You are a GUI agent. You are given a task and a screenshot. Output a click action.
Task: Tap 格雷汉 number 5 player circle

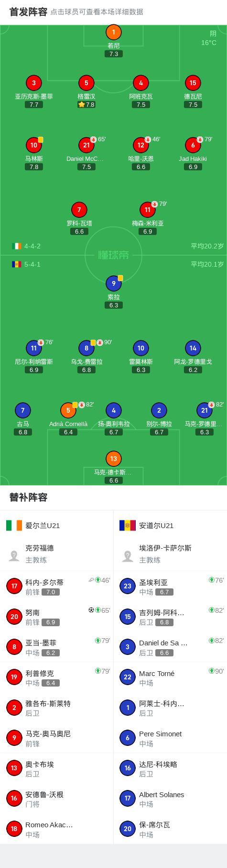86,83
